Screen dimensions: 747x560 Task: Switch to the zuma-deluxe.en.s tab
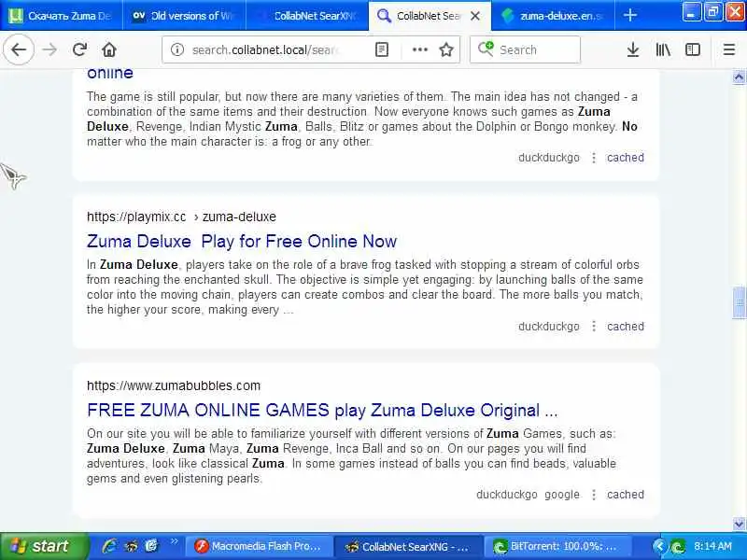[553, 16]
